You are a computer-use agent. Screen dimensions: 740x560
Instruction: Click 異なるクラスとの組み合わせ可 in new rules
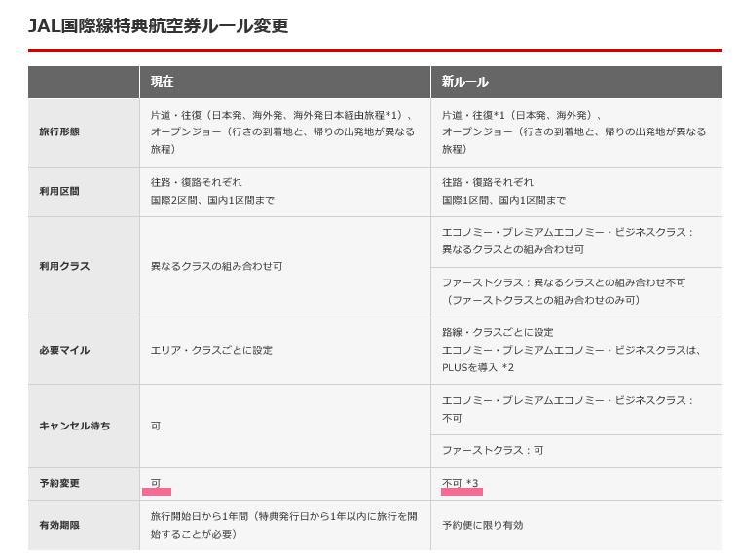point(513,249)
